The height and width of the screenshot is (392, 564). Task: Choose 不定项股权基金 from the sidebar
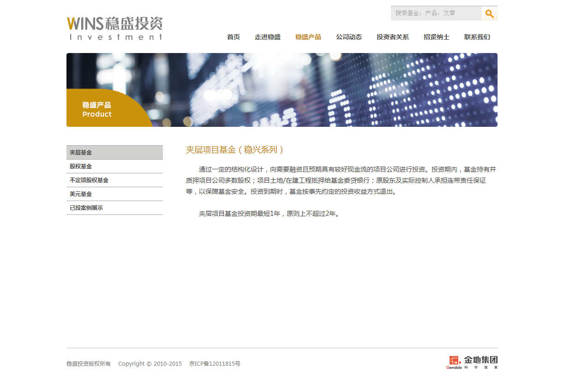(114, 180)
